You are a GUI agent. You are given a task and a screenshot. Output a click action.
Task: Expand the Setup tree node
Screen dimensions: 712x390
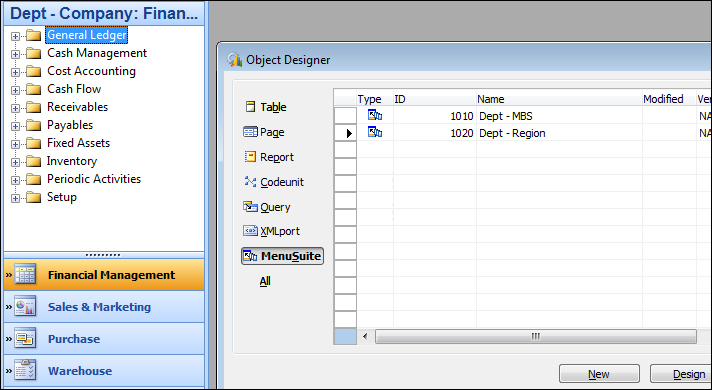(x=15, y=198)
